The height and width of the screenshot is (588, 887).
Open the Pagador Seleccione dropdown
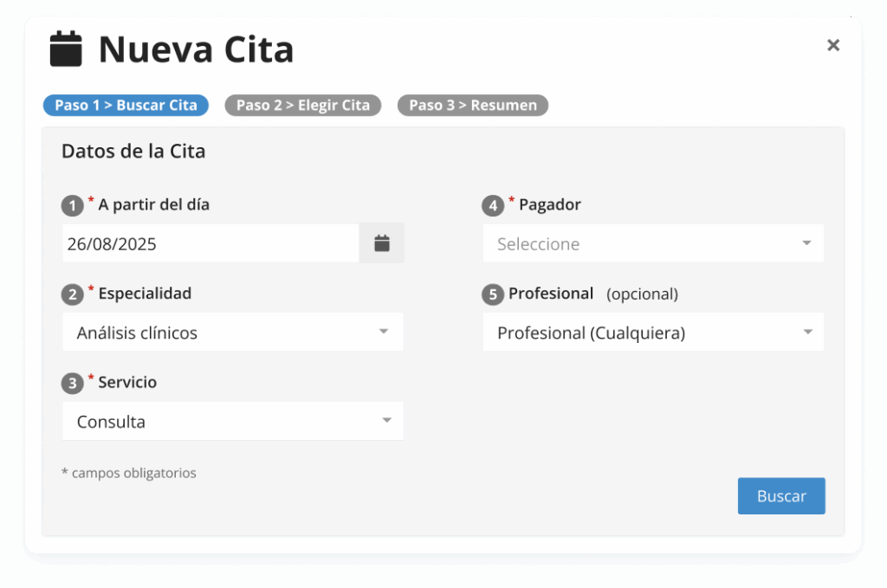tap(652, 244)
